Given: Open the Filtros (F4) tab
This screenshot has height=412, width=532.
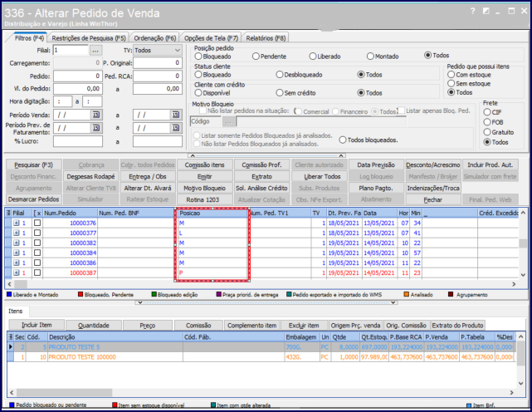Looking at the screenshot, I should coord(29,38).
